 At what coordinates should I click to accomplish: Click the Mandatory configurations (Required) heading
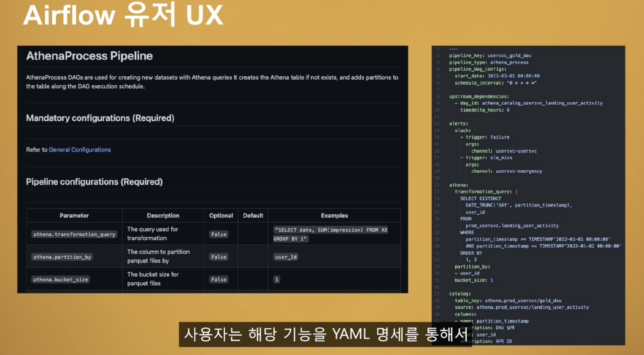100,118
